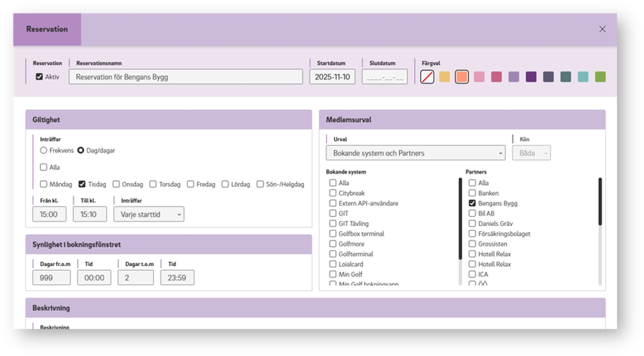Select the no-color crossed-out swatch
644x356 pixels.
click(x=427, y=77)
